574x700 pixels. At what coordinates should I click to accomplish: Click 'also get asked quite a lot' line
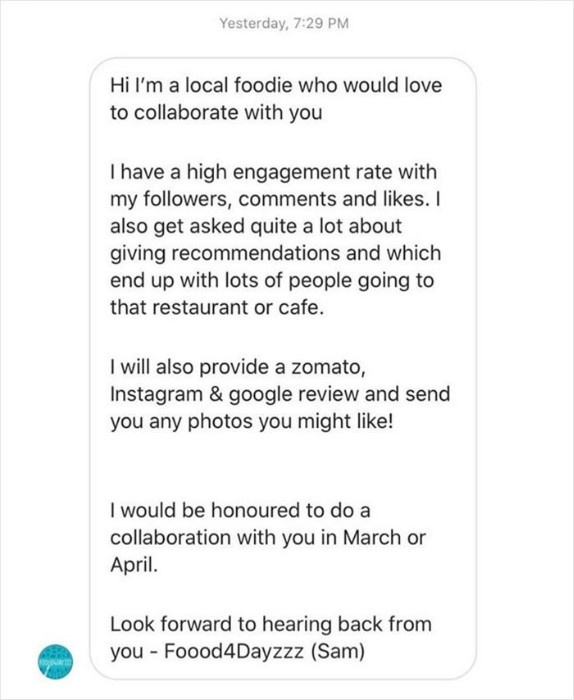256,226
